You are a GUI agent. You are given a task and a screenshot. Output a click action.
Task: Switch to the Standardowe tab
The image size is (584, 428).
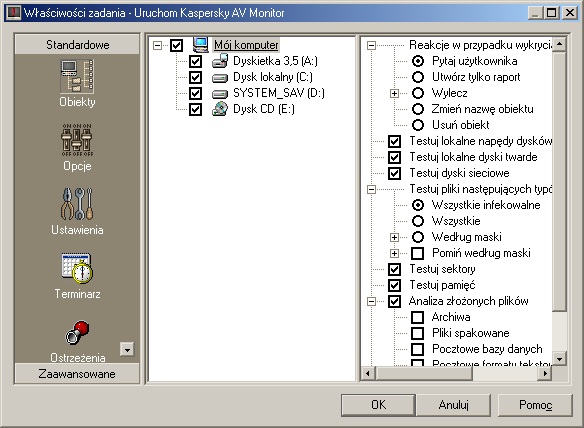click(x=77, y=45)
